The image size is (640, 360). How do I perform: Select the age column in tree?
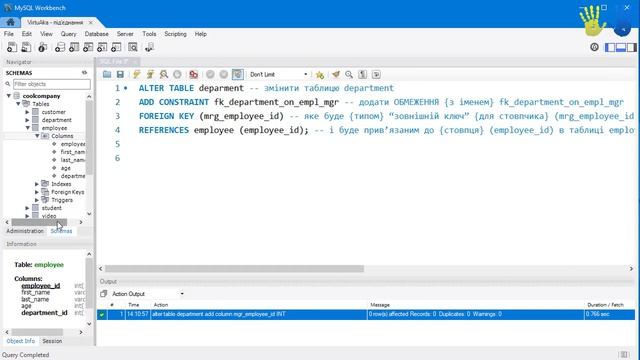coord(66,168)
